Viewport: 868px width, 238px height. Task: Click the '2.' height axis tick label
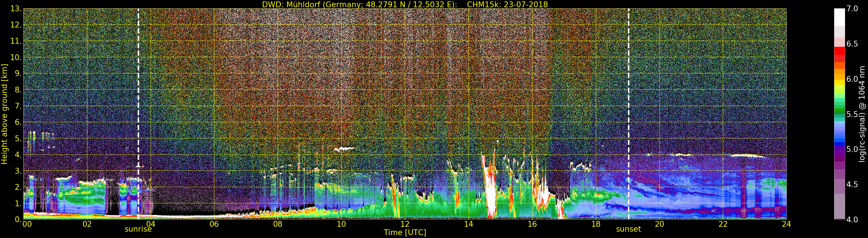(x=18, y=187)
